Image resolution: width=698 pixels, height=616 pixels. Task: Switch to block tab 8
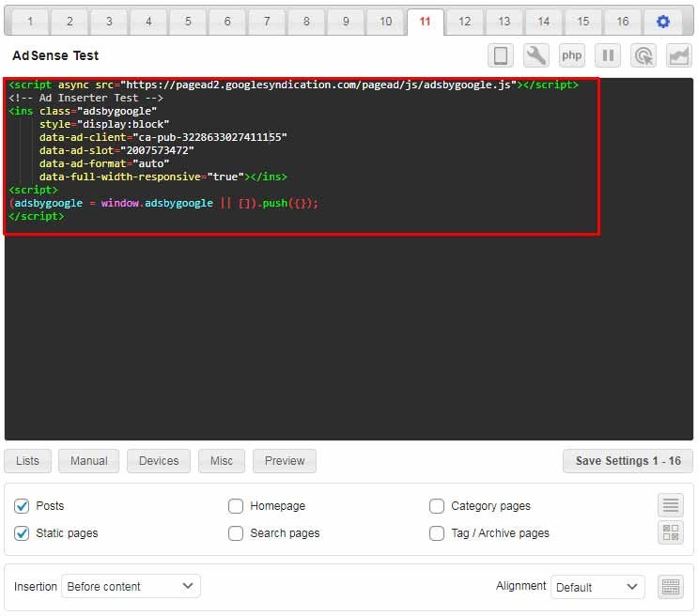[306, 22]
